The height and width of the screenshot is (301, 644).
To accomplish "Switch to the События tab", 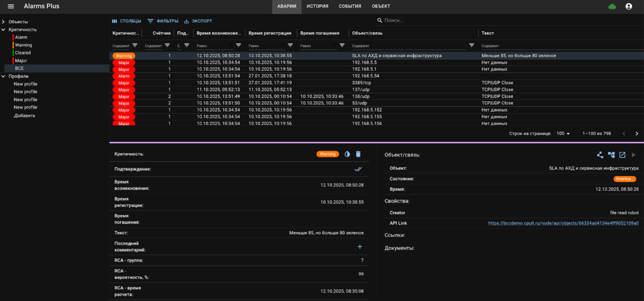I will tap(350, 6).
